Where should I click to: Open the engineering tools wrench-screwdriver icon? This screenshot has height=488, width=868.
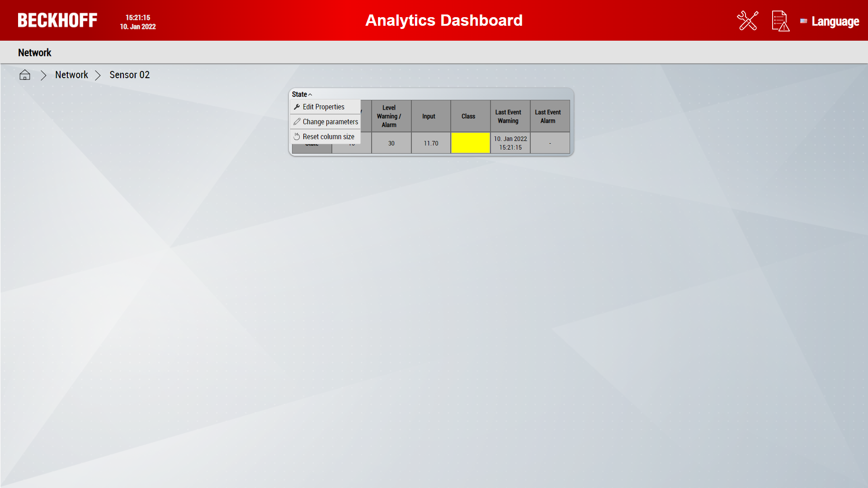(748, 21)
